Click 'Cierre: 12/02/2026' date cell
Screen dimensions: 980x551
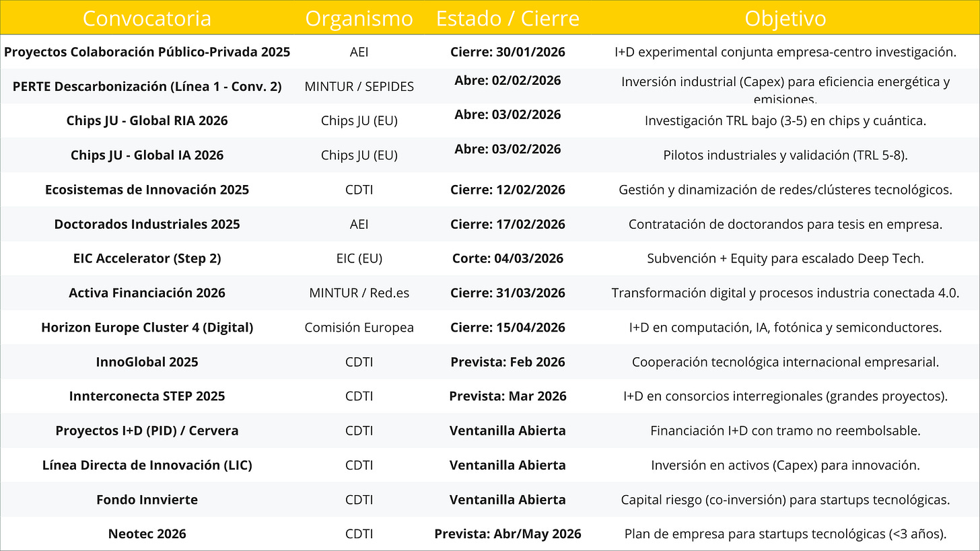pos(508,190)
